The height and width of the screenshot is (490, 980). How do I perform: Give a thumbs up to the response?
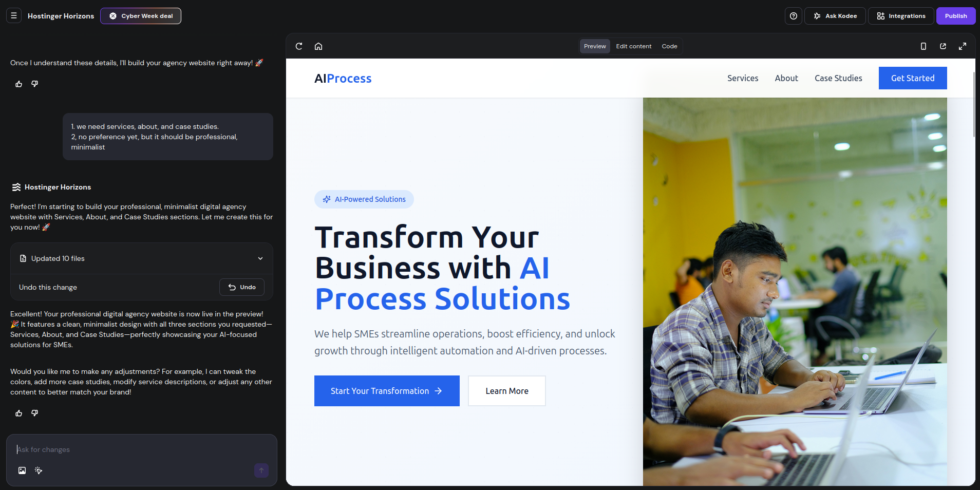pos(18,413)
